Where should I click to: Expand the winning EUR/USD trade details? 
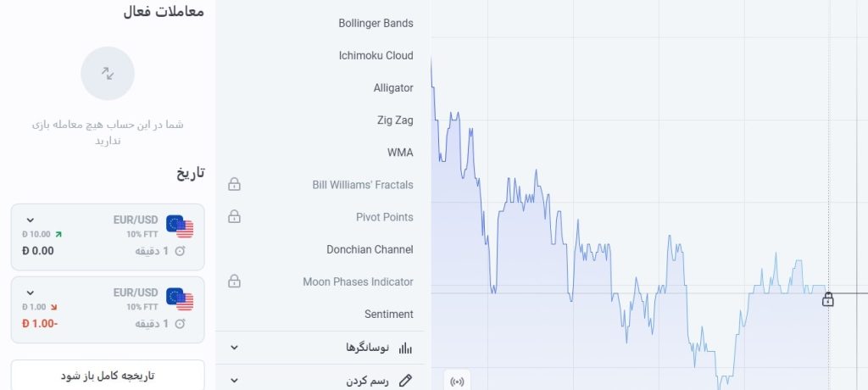(x=31, y=220)
